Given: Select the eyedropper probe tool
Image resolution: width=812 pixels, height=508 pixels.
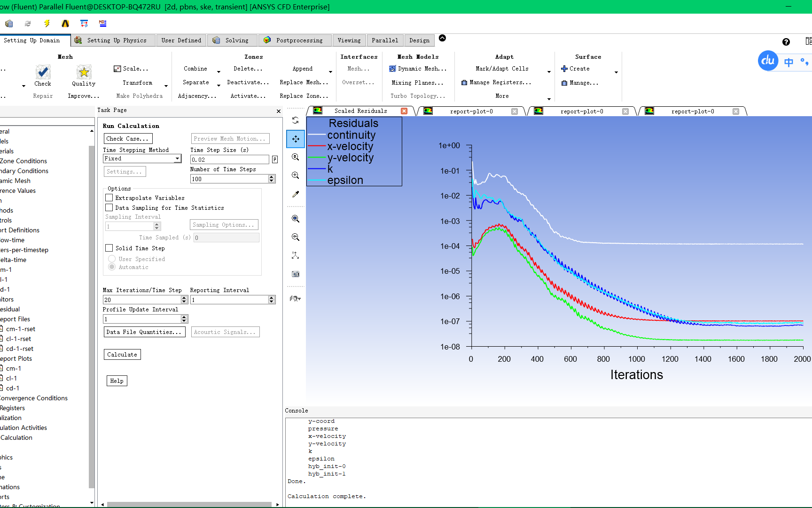Looking at the screenshot, I should [x=296, y=194].
